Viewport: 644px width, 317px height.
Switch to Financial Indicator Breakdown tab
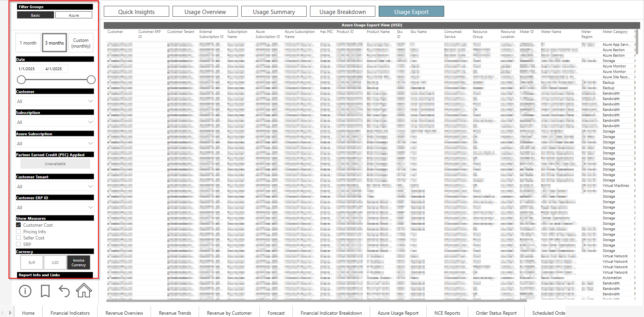331,313
